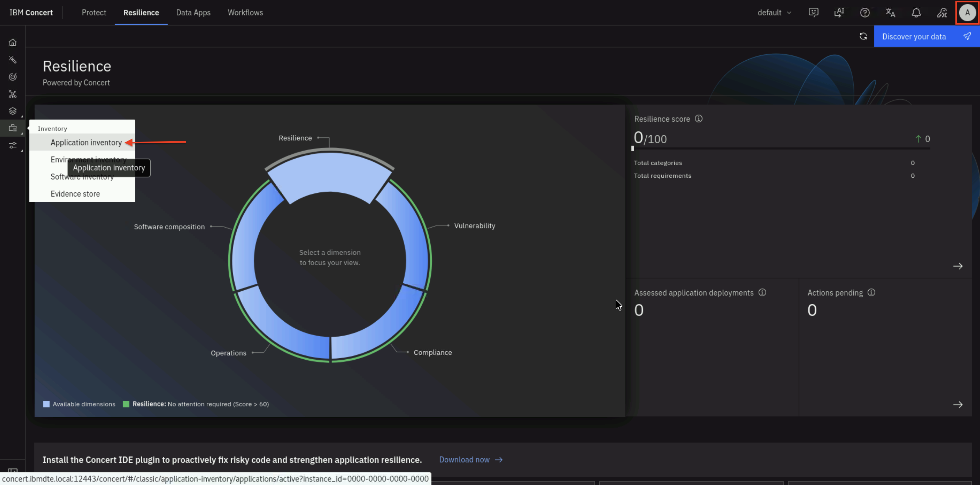The width and height of the screenshot is (980, 485).
Task: Open the AI assistant icon in header
Action: tap(839, 12)
